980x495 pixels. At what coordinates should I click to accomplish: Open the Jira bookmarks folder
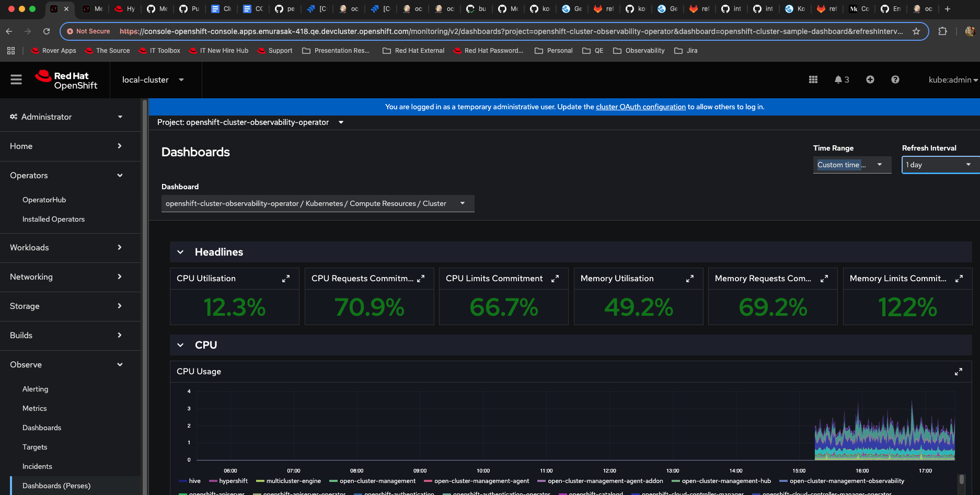(686, 51)
